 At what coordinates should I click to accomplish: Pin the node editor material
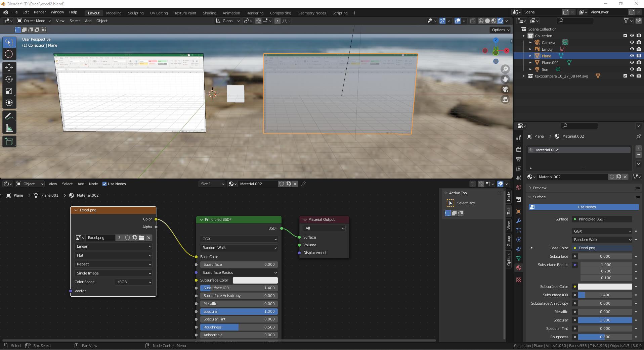click(303, 184)
